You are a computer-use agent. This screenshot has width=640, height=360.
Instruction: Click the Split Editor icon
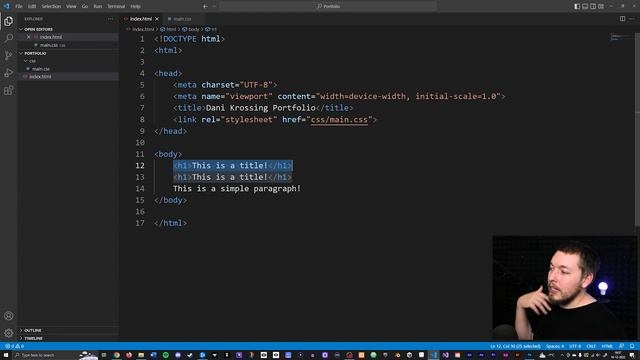[622, 19]
